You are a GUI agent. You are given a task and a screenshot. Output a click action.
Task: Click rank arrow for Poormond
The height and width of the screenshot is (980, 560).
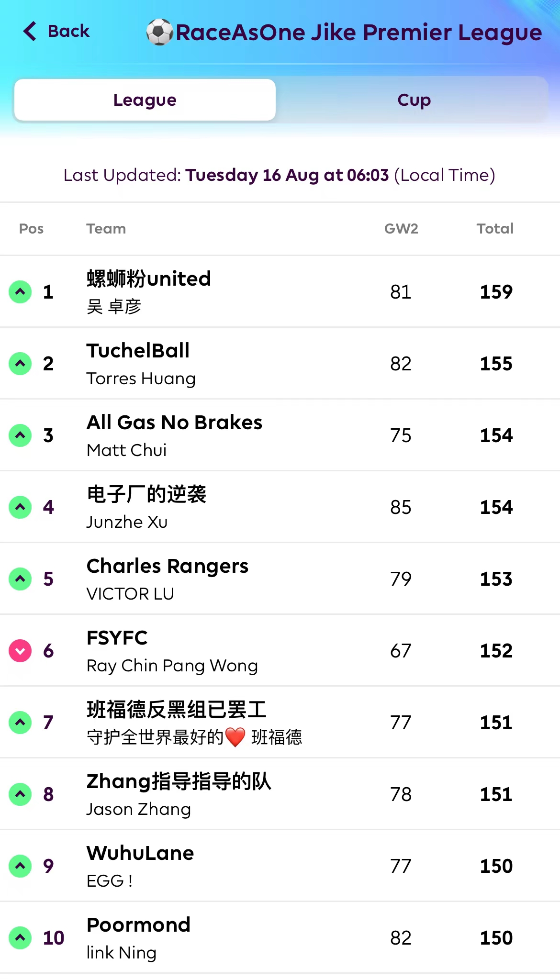coord(20,938)
